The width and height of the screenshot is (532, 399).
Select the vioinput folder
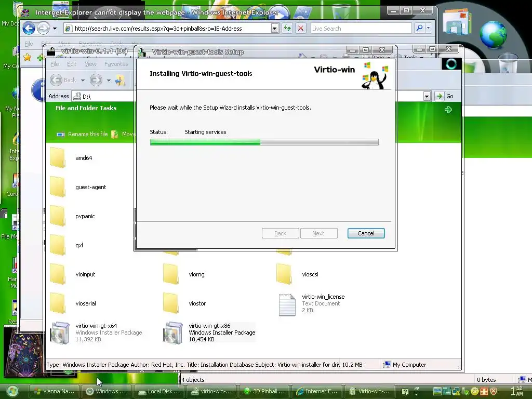point(72,274)
